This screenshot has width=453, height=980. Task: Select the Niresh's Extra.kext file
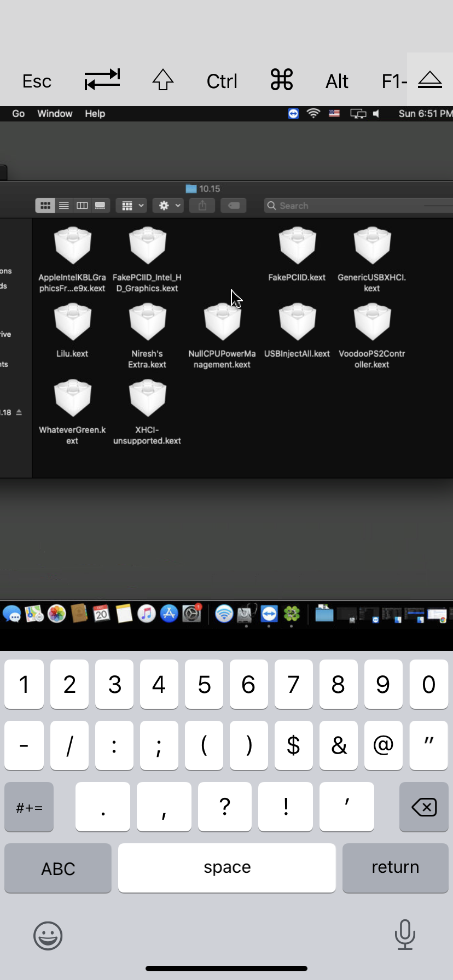(147, 335)
